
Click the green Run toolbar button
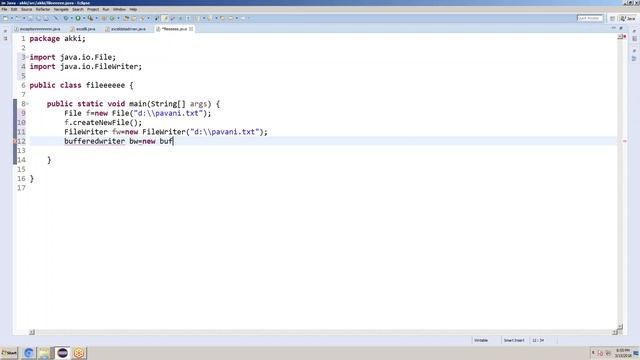click(78, 18)
